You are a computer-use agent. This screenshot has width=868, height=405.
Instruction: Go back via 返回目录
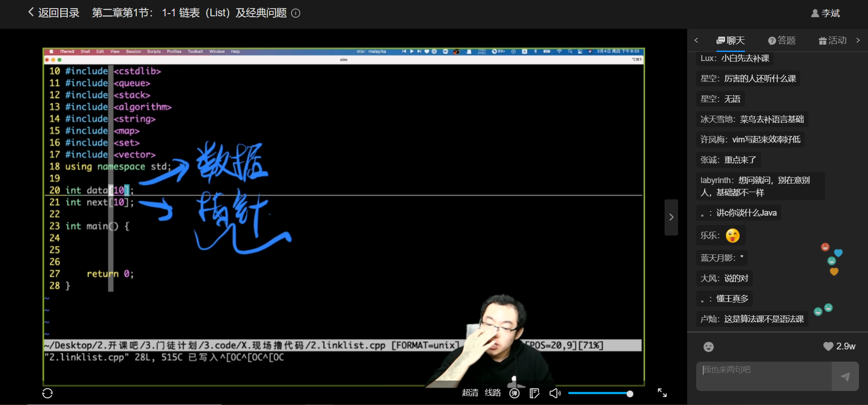pyautogui.click(x=53, y=13)
